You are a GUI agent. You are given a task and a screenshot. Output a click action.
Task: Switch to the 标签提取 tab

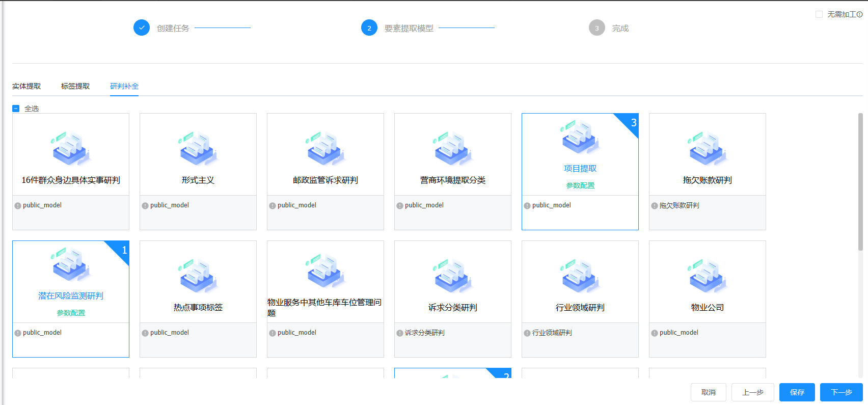[75, 86]
